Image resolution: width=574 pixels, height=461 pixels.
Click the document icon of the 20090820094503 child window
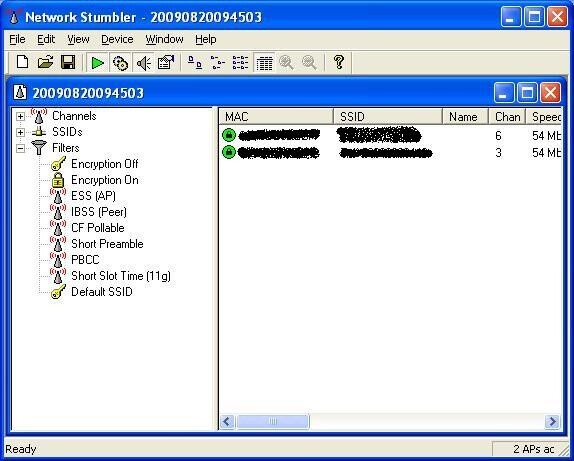20,92
